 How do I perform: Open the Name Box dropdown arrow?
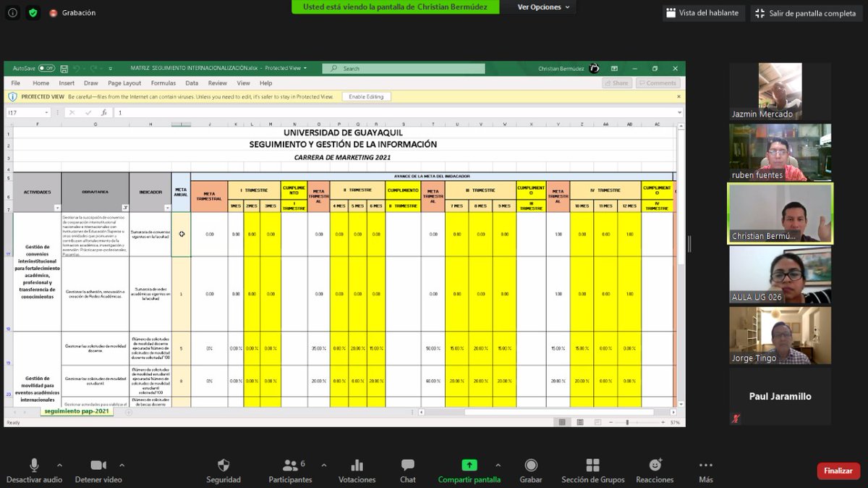[x=47, y=112]
